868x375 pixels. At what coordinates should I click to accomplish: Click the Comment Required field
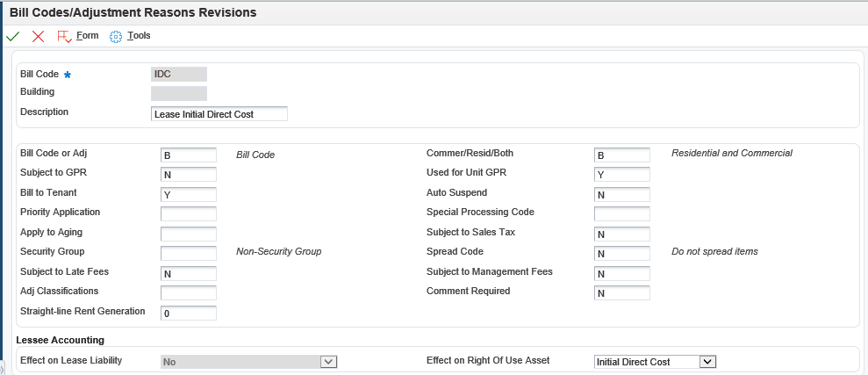pyautogui.click(x=621, y=292)
